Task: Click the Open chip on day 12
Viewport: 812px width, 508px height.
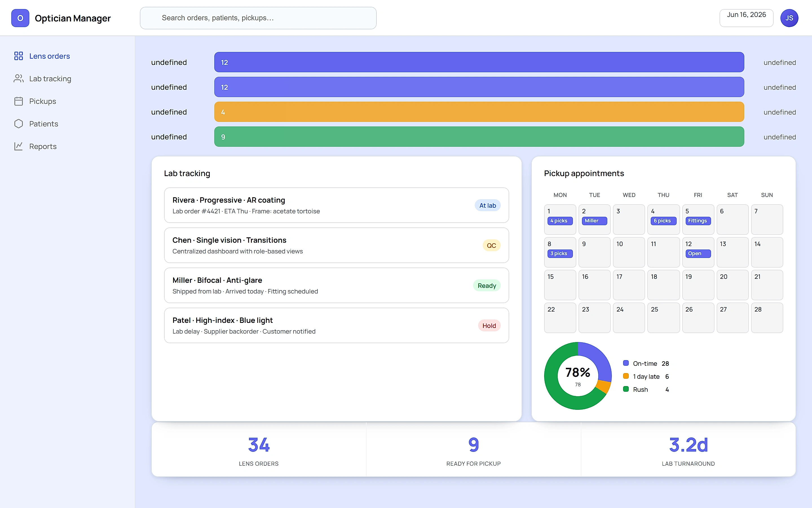Action: pos(698,254)
